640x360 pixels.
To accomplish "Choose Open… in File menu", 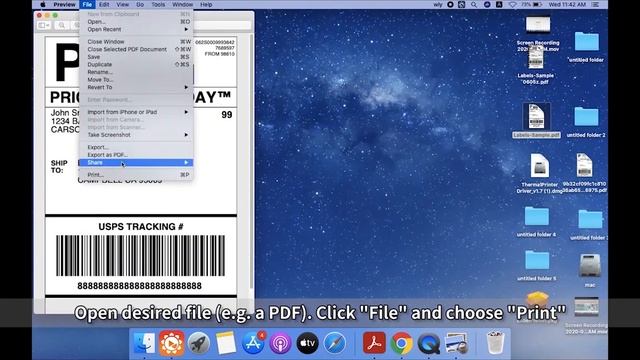I will tap(136, 22).
